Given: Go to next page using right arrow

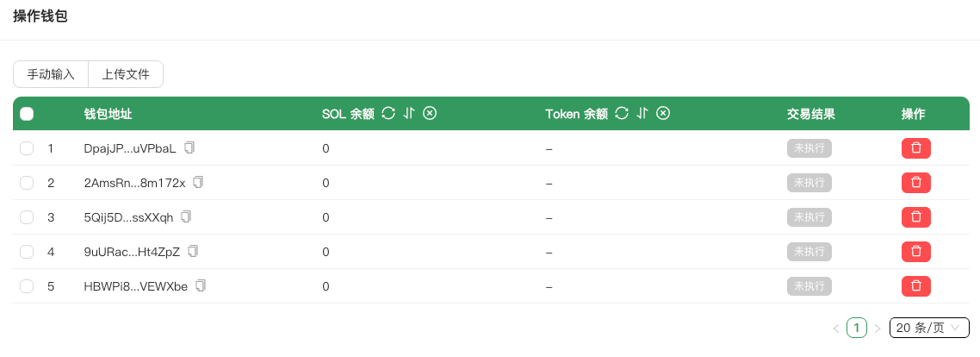Looking at the screenshot, I should pos(878,328).
